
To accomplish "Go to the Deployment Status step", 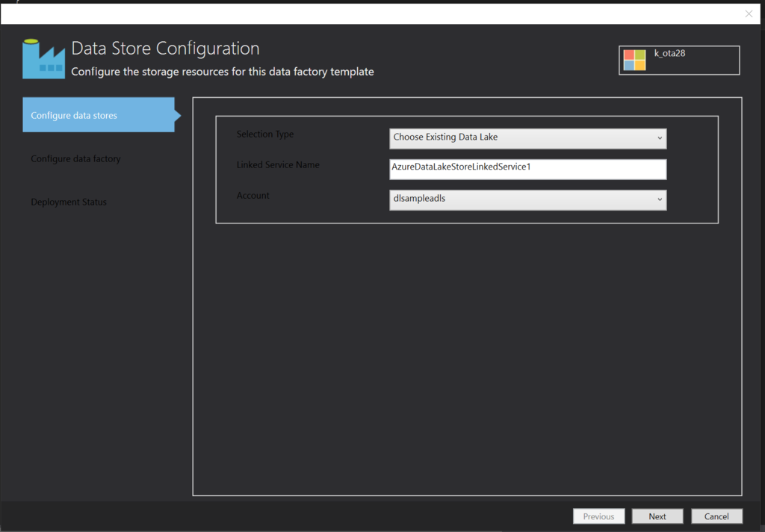I will click(x=69, y=202).
